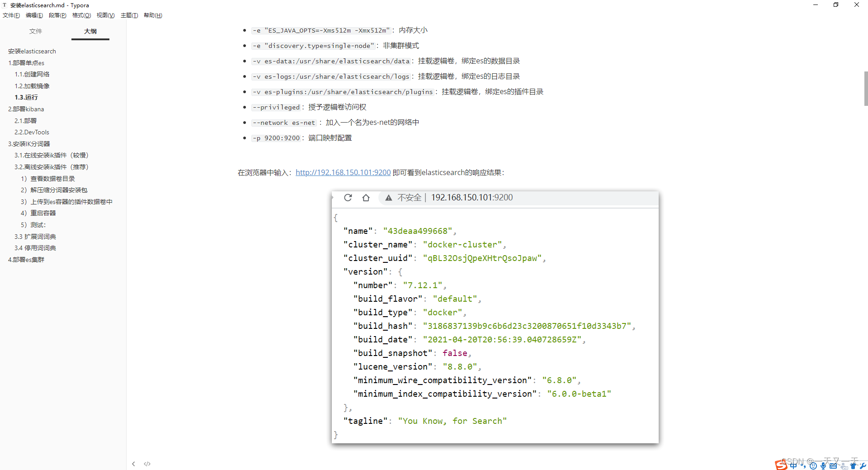
Task: Select the 大纲 outline tab
Action: coord(90,31)
